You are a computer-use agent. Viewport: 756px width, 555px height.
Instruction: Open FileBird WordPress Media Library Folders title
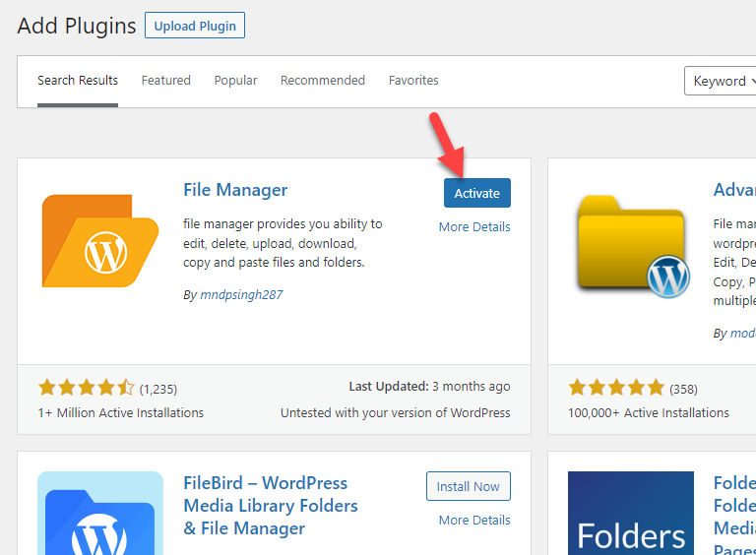(271, 506)
